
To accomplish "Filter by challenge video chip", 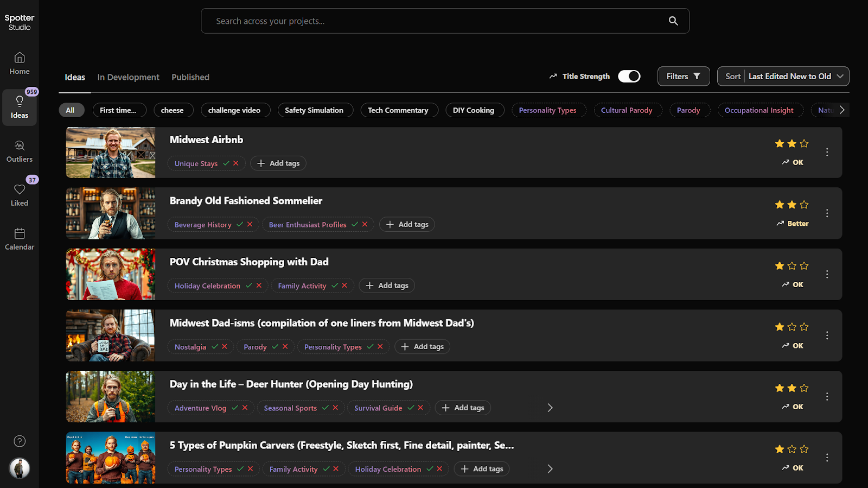I will coord(234,110).
